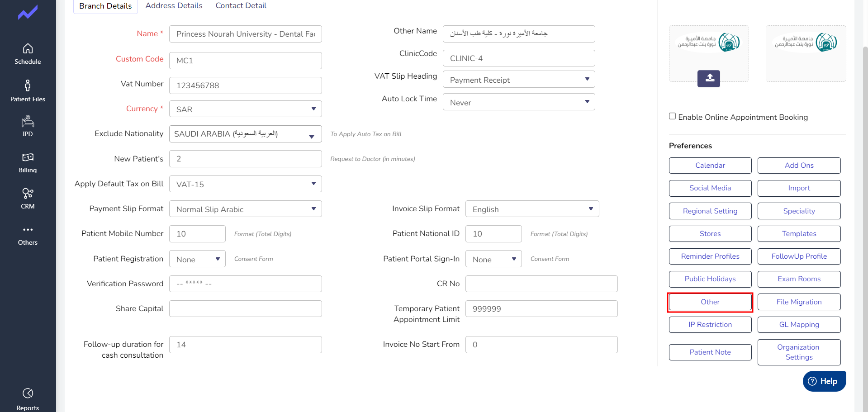Open Exclude Nationality dropdown
Screen dimensions: 868x412
pyautogui.click(x=246, y=134)
